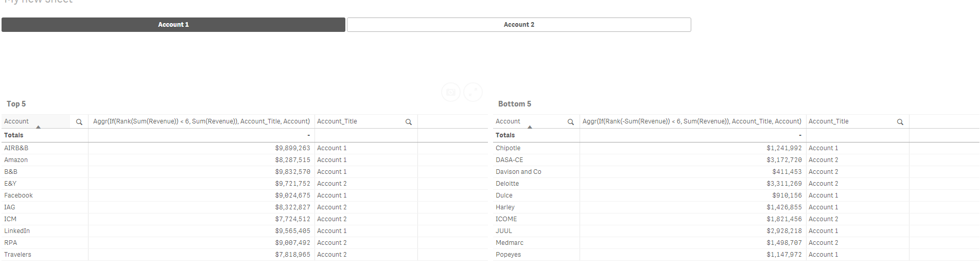Select the Account 1 button
Image resolution: width=980 pixels, height=268 pixels.
point(173,25)
